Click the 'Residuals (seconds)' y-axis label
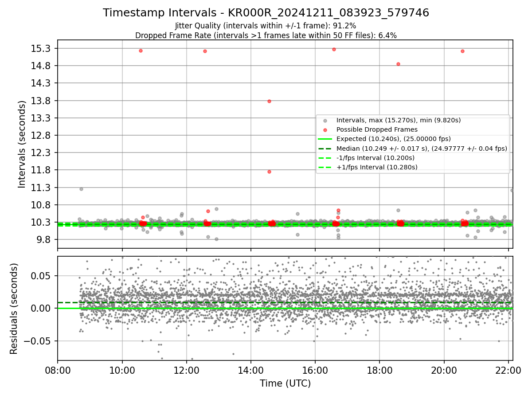Image resolution: width=532 pixels, height=399 pixels. click(x=14, y=309)
